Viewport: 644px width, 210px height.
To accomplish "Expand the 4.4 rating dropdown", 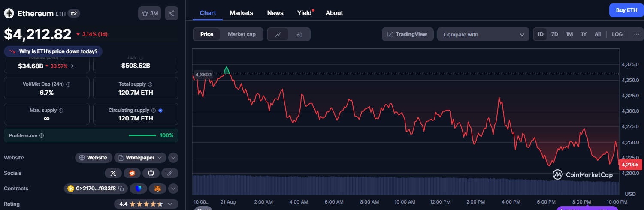I will [x=146, y=204].
